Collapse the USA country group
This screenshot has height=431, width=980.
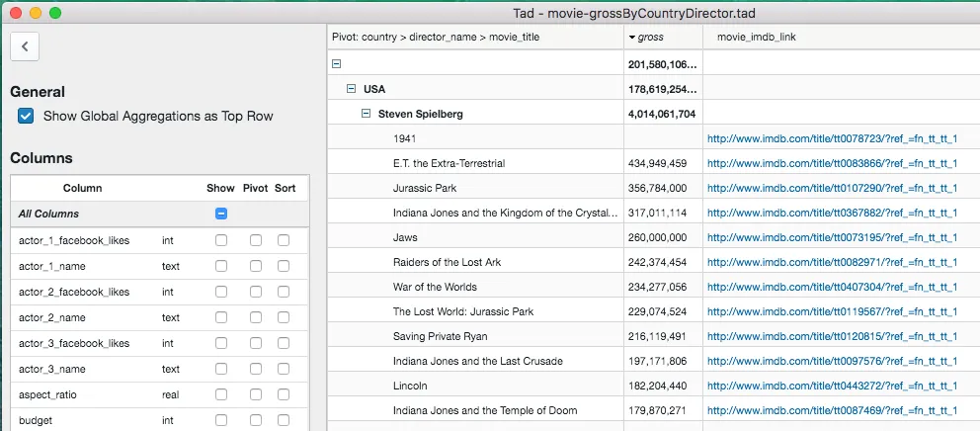pyautogui.click(x=351, y=89)
